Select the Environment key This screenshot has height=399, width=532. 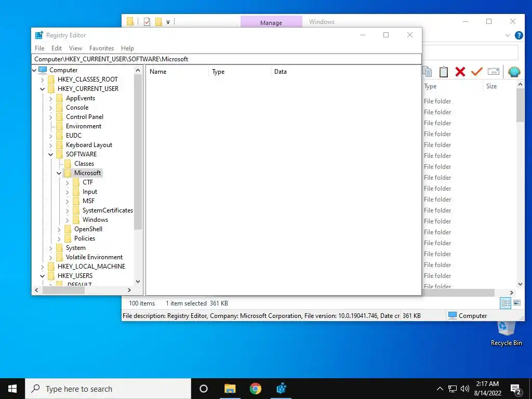(x=84, y=126)
